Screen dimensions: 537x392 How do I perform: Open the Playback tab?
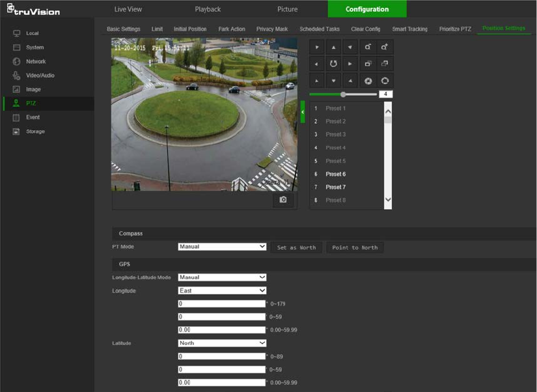point(208,9)
